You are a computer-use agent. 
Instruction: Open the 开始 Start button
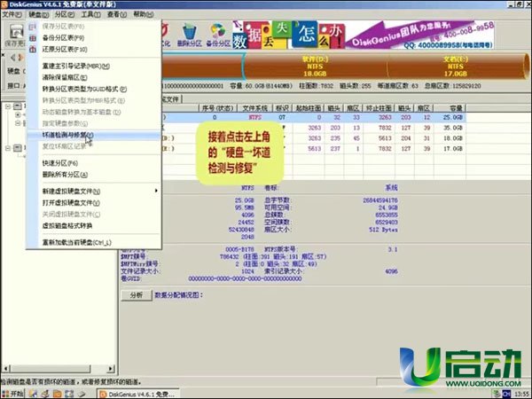tap(12, 394)
